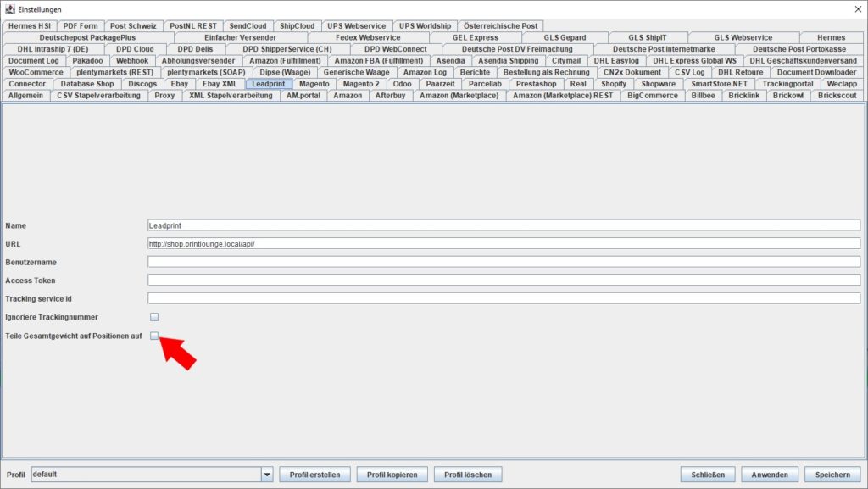Viewport: 868px width, 489px height.
Task: Switch to the Document Downloader tab
Action: (816, 72)
